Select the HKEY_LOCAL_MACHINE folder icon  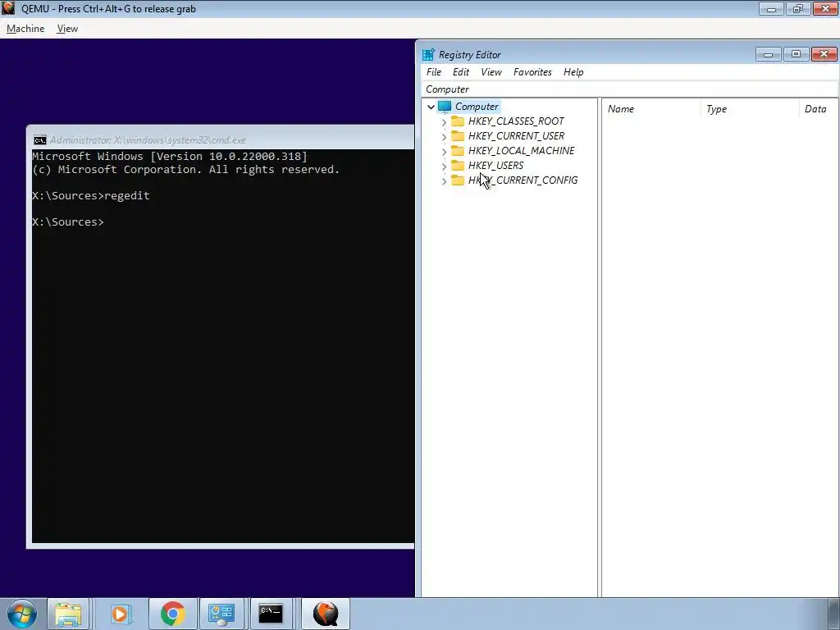(458, 151)
